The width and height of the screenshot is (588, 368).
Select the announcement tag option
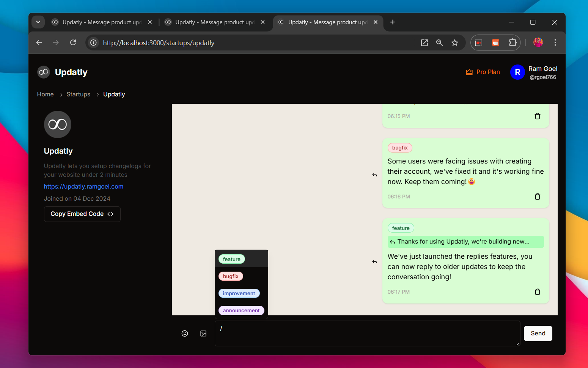tap(241, 310)
